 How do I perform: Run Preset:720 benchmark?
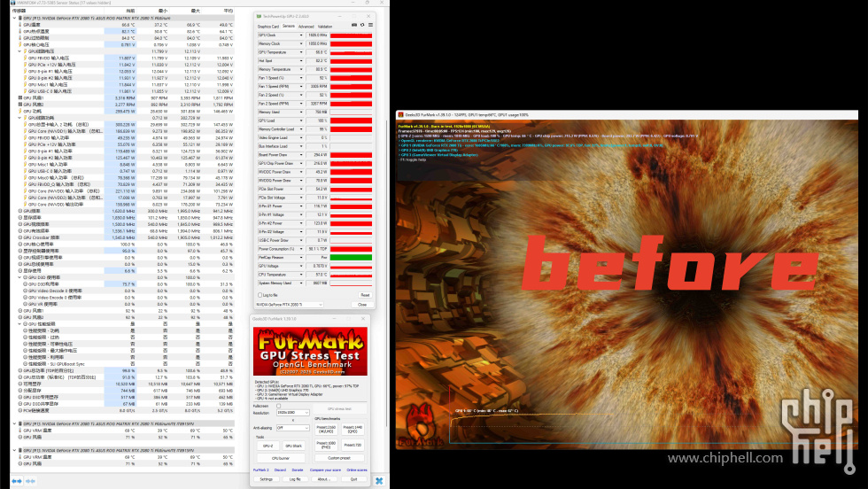353,445
